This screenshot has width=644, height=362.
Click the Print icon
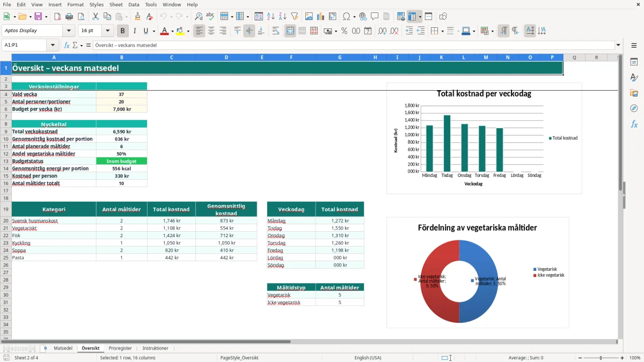(69, 17)
